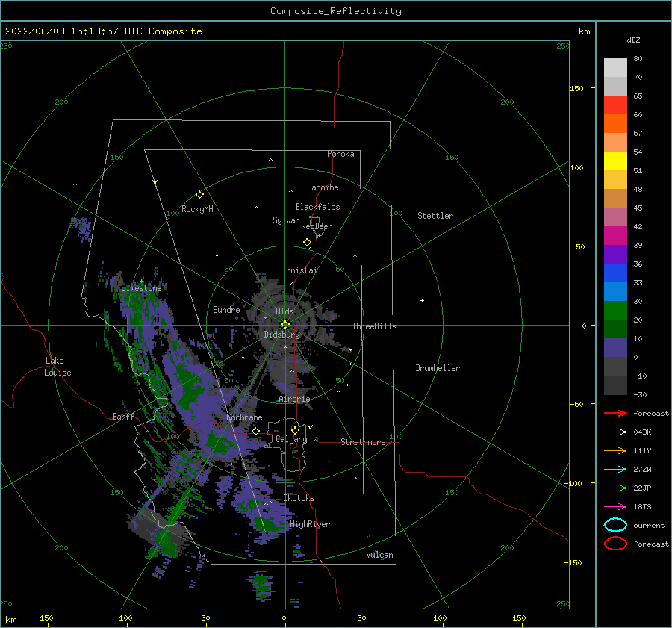The width and height of the screenshot is (672, 628).
Task: Select the Lacombe label
Action: tap(323, 187)
